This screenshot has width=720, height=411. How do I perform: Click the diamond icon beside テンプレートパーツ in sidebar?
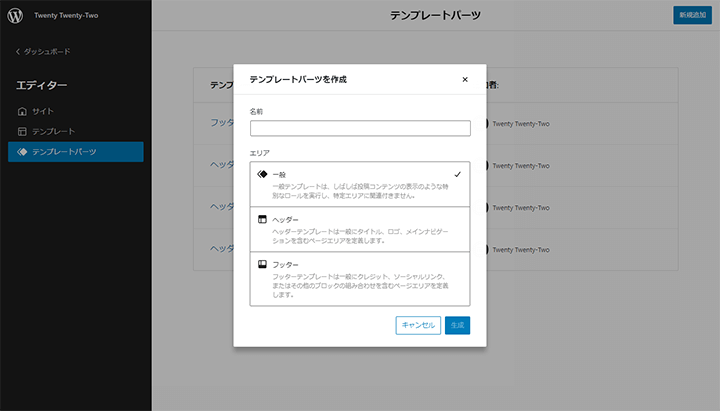22,152
